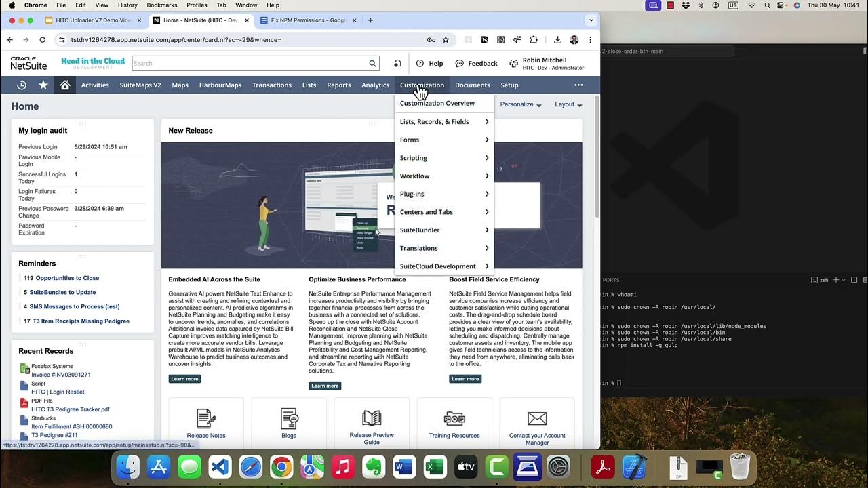This screenshot has width=868, height=488.
Task: Open the 119 Opportunities to Close reminder
Action: (61, 278)
